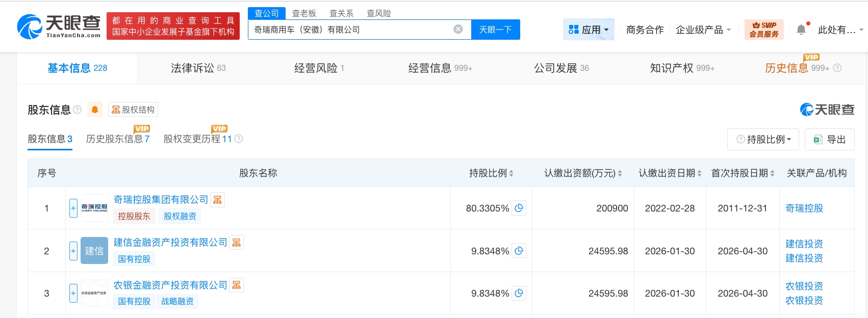Switch to 查公司 search tab
This screenshot has width=868, height=318.
coord(267,13)
